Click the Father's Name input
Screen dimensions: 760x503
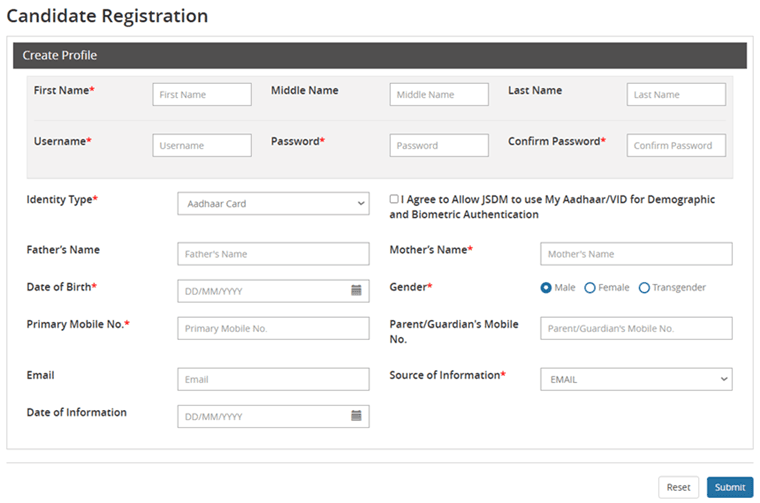pyautogui.click(x=273, y=254)
